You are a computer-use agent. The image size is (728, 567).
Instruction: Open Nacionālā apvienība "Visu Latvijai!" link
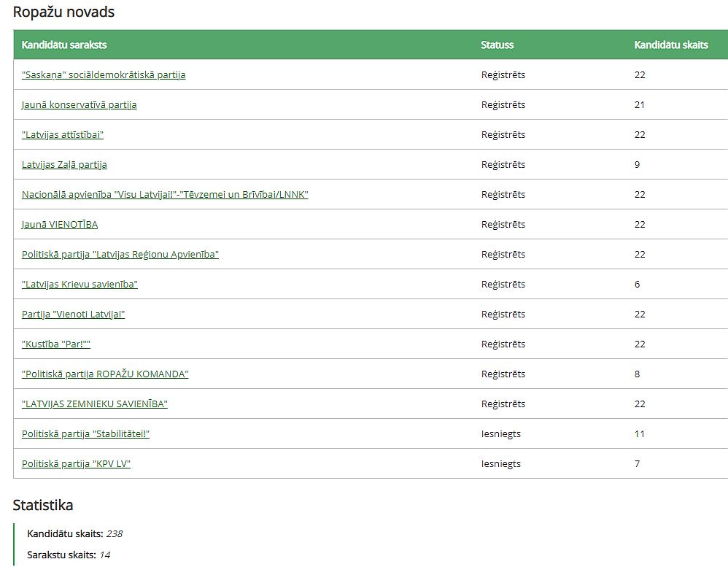pyautogui.click(x=165, y=195)
